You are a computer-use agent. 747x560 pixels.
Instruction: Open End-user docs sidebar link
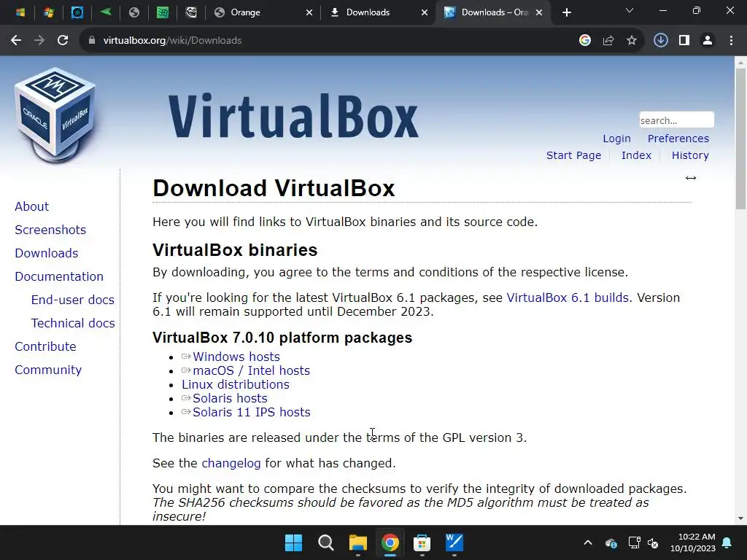tap(73, 300)
